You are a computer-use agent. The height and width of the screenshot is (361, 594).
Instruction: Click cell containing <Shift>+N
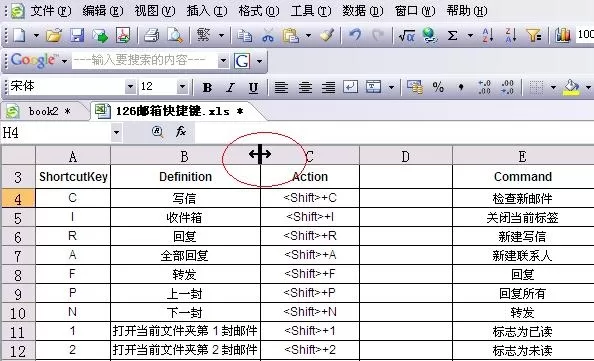coord(310,312)
